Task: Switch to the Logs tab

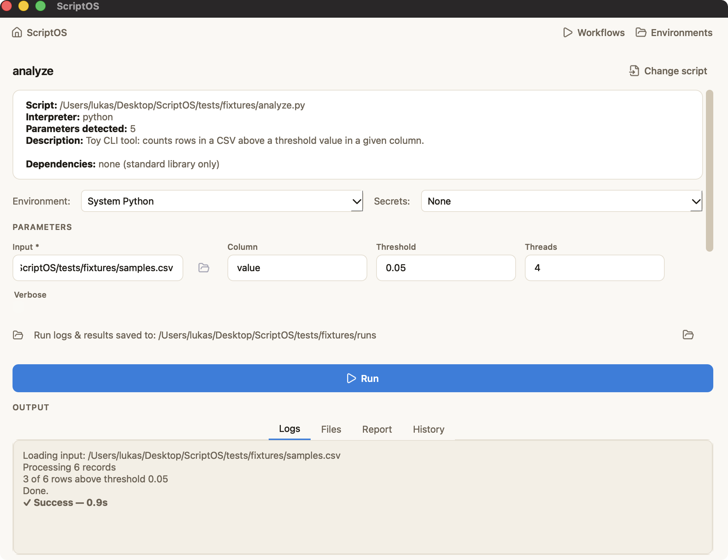Action: [290, 429]
